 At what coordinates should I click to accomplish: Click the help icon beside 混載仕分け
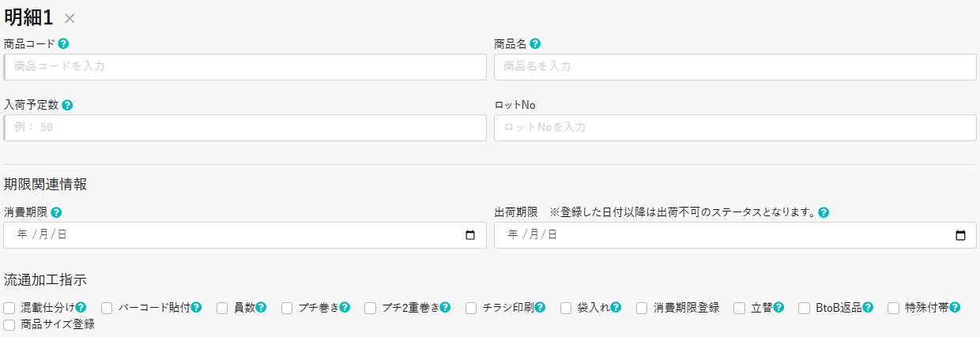[x=81, y=307]
